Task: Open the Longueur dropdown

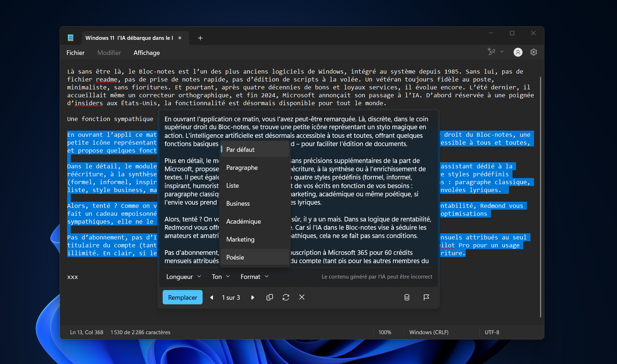Action: point(183,276)
